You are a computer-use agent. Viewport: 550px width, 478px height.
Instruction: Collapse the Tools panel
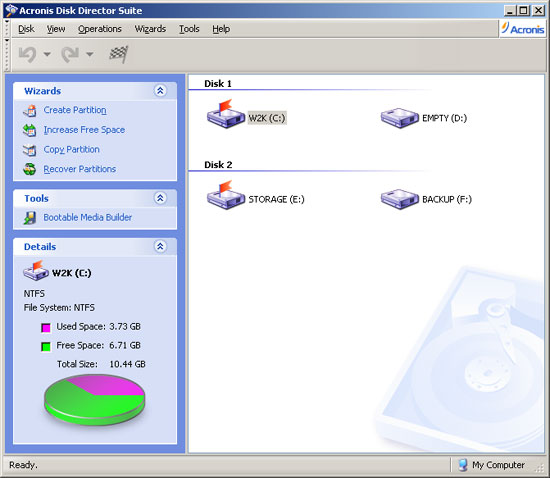coord(160,198)
